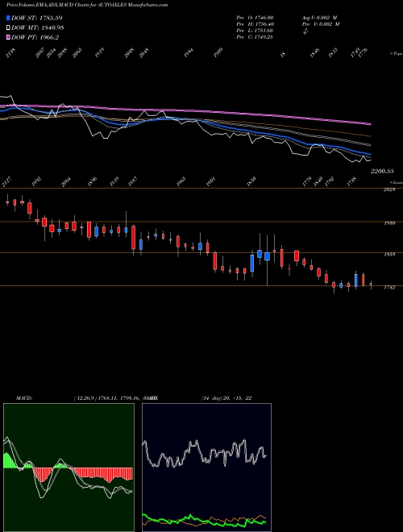Click the 'Pre H: 1756.40' value
The image size is (403, 532).
(x=255, y=24)
